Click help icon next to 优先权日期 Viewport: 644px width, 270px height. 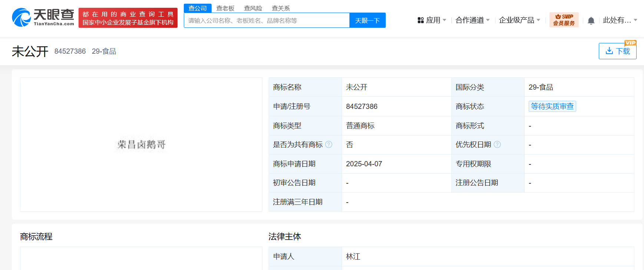[x=497, y=144]
